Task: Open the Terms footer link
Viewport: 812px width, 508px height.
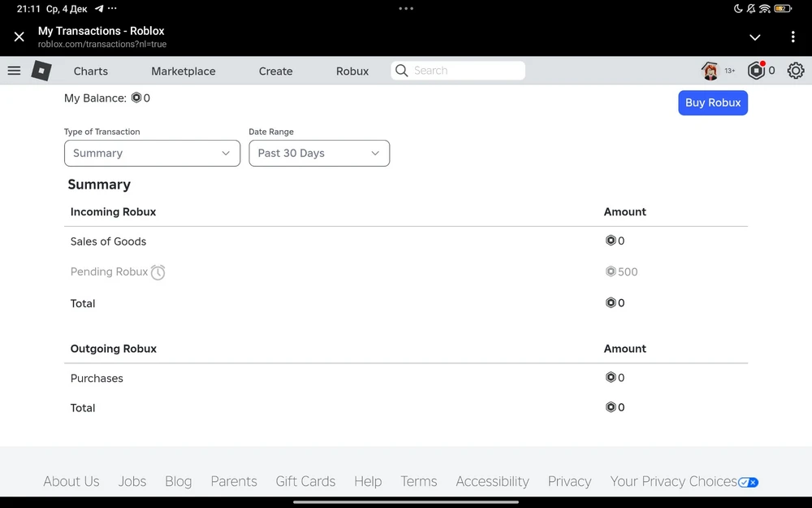Action: coord(418,481)
